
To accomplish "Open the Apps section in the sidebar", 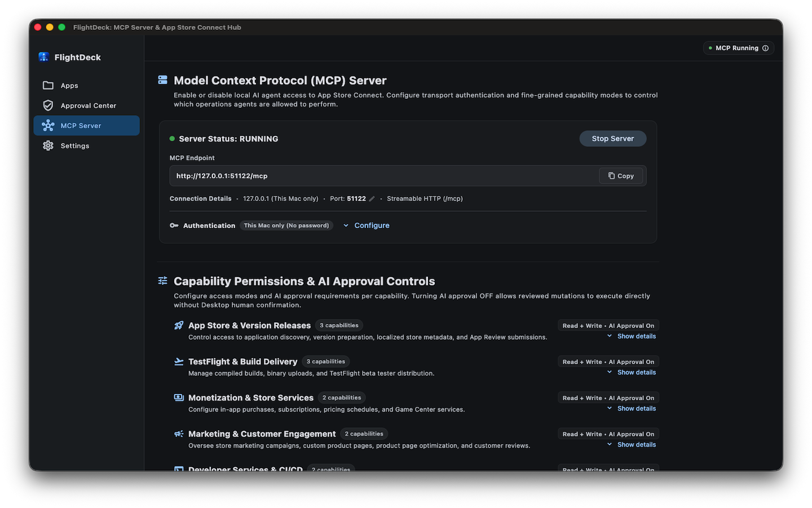I will click(x=86, y=85).
